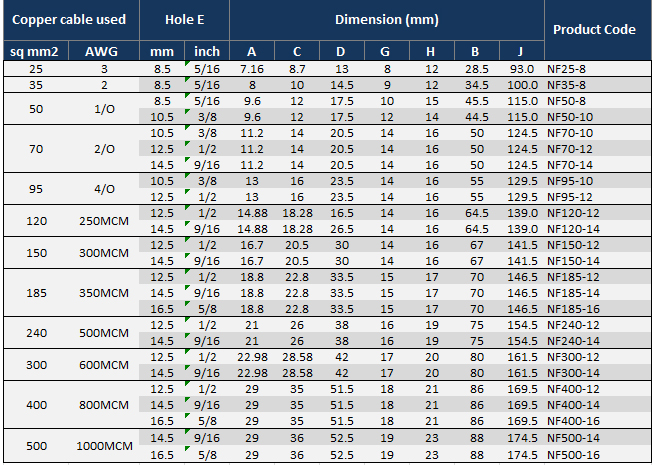Select the 800MCM AWG cell
Viewport: 655px width, 465px height.
(x=104, y=405)
